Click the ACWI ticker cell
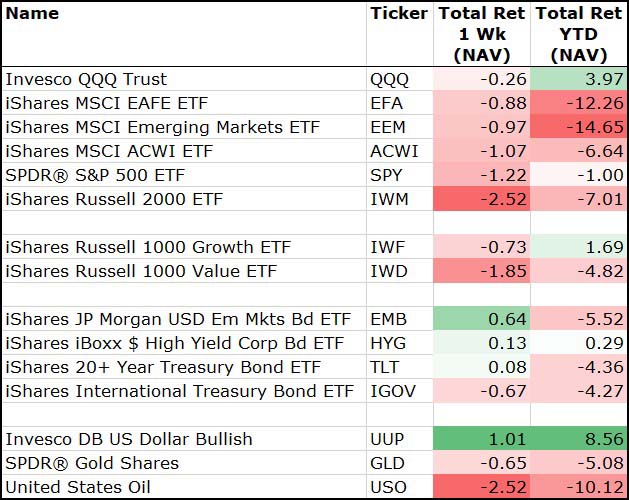The image size is (629, 500). [x=394, y=151]
